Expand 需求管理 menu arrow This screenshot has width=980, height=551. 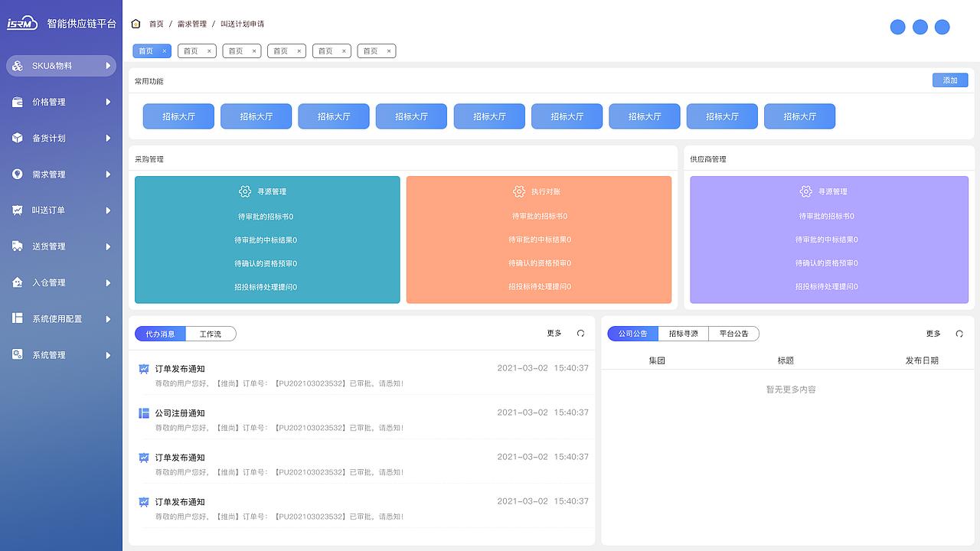tap(109, 174)
